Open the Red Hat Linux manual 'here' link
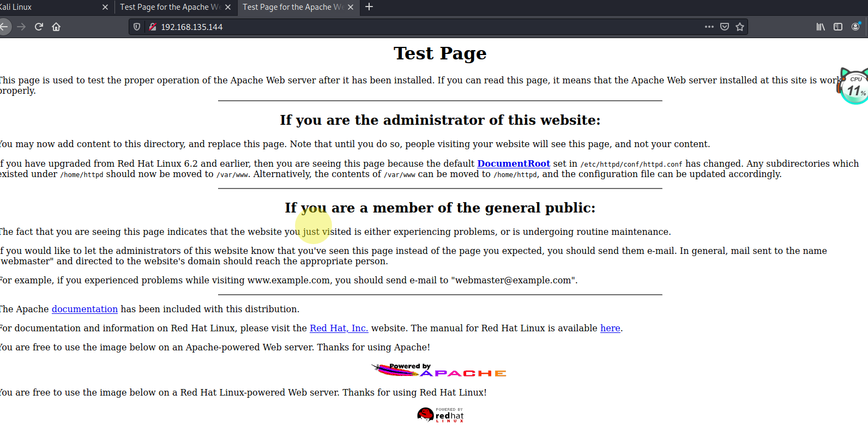Screen dimensions: 868x437 pos(610,328)
